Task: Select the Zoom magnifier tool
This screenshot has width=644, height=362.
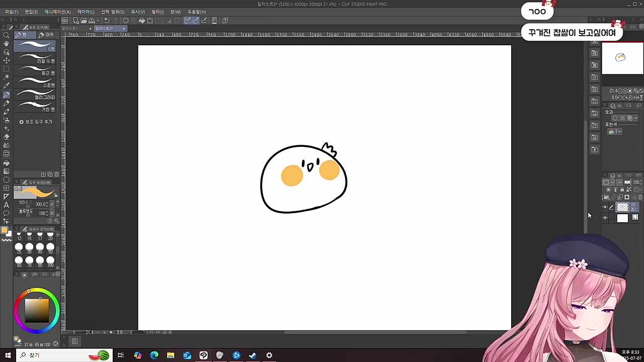Action: (x=7, y=35)
